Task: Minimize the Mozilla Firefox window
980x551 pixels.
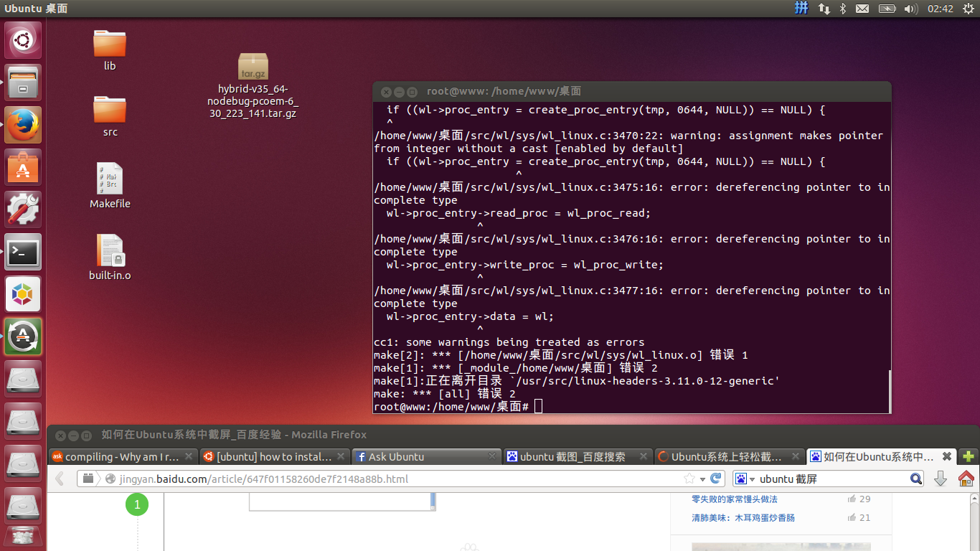Action: pyautogui.click(x=73, y=435)
